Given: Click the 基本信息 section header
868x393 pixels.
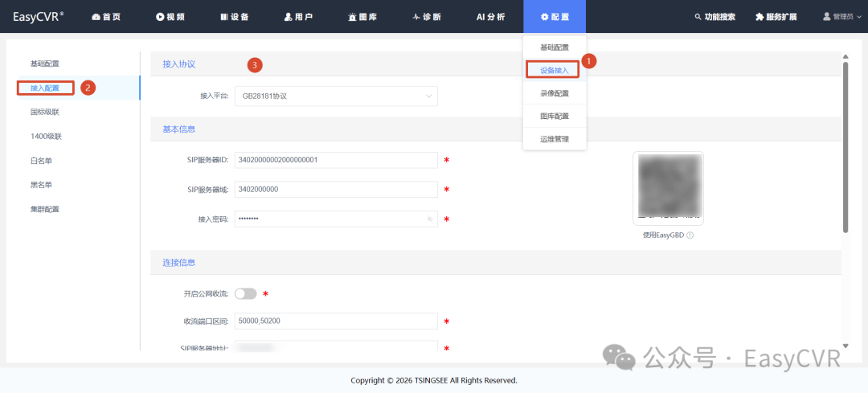Looking at the screenshot, I should (178, 129).
